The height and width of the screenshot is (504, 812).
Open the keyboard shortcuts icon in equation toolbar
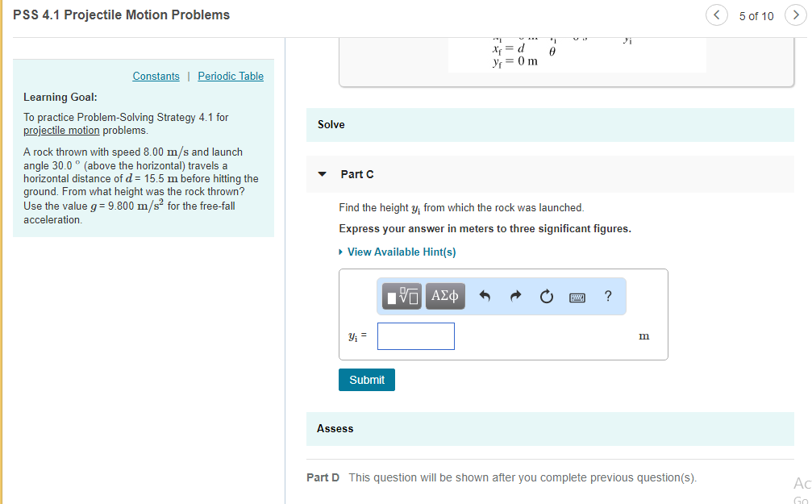tap(577, 297)
